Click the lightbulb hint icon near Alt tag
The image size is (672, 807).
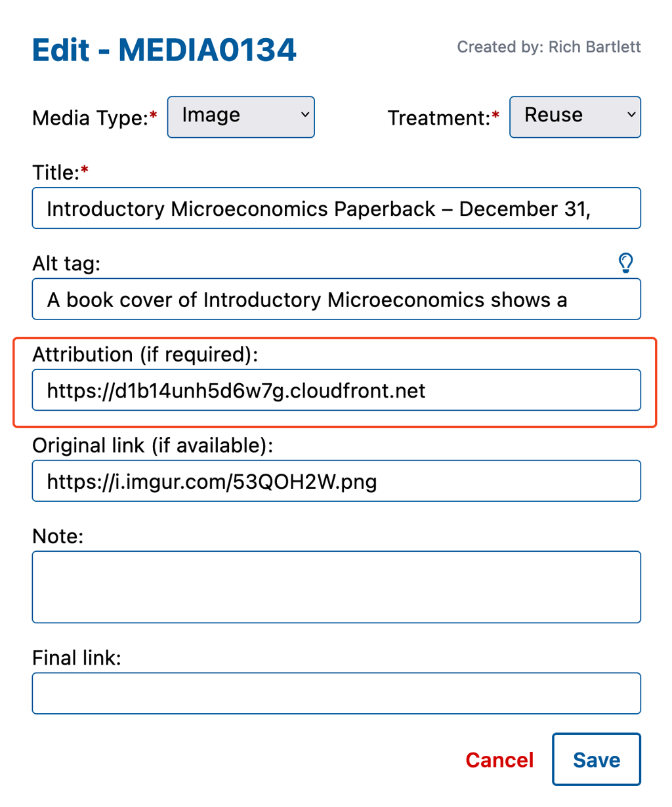625,262
